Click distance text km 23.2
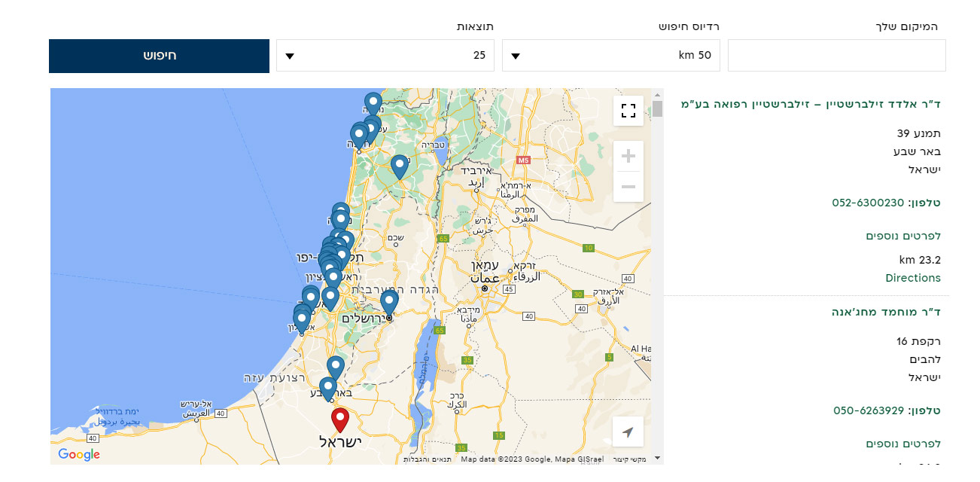 tap(920, 261)
